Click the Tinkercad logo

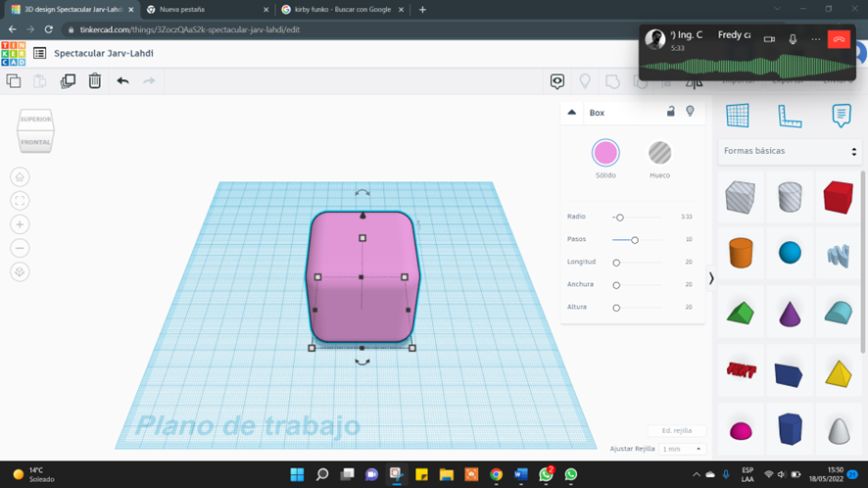(14, 54)
